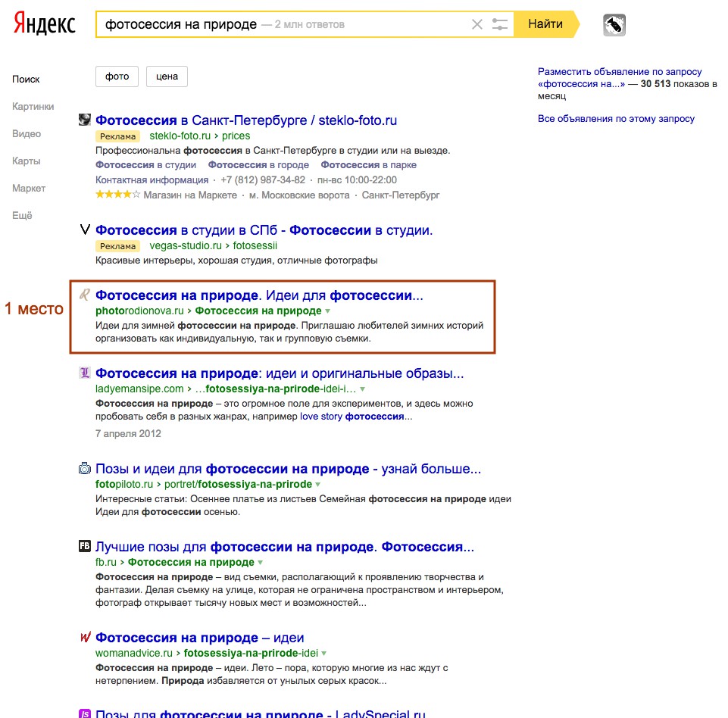The height and width of the screenshot is (718, 728).
Task: Expand the fb.ru result options arrow
Action: click(x=261, y=563)
